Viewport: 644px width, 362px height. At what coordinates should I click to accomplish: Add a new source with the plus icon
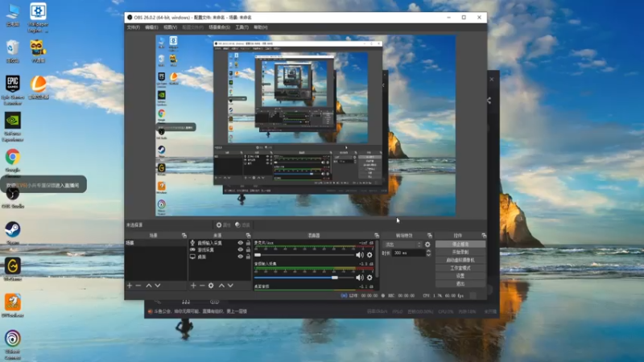193,286
